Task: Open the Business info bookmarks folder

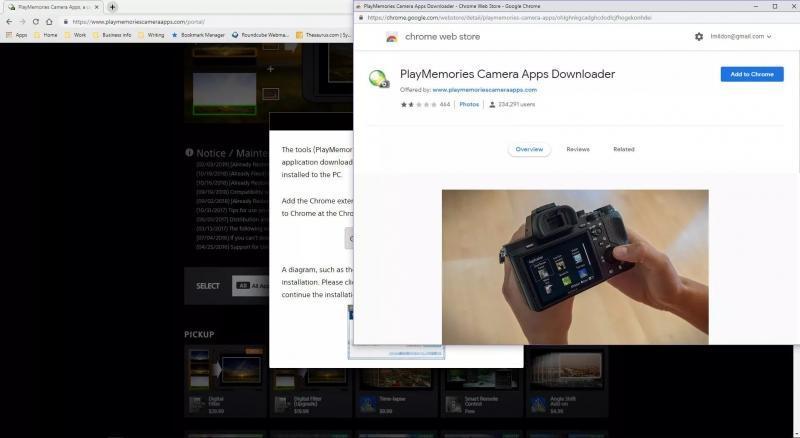Action: 111,35
